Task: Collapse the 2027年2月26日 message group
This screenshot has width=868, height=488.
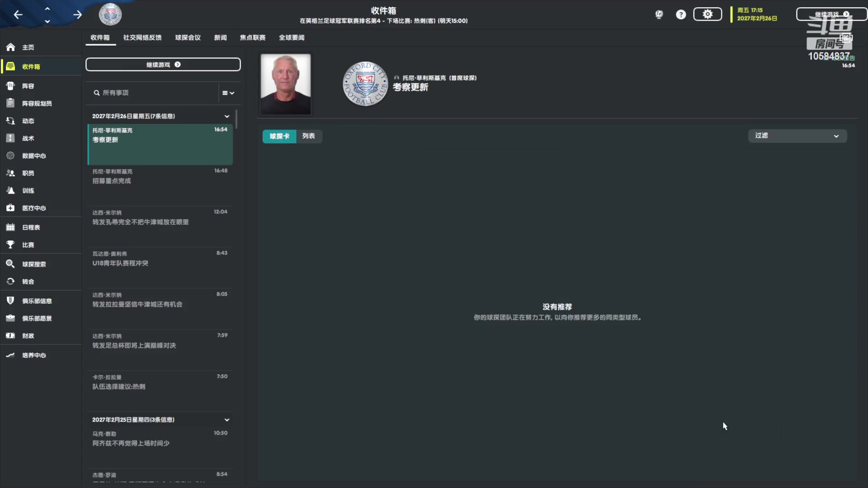Action: click(227, 116)
